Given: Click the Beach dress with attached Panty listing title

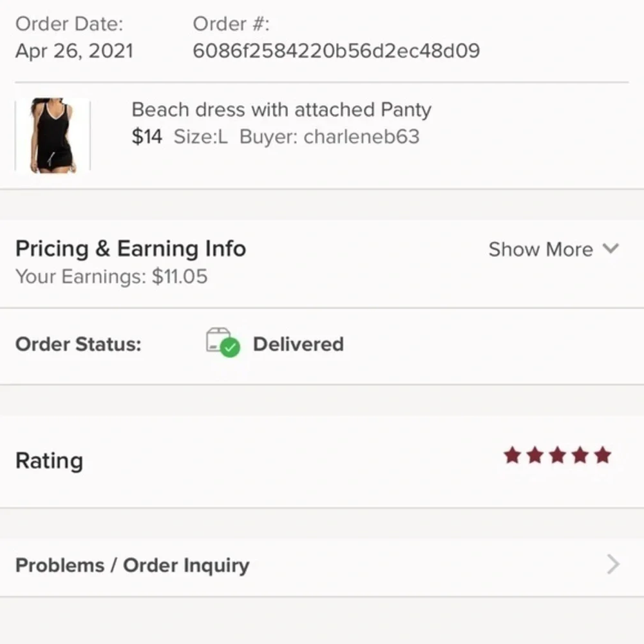Looking at the screenshot, I should pyautogui.click(x=281, y=109).
